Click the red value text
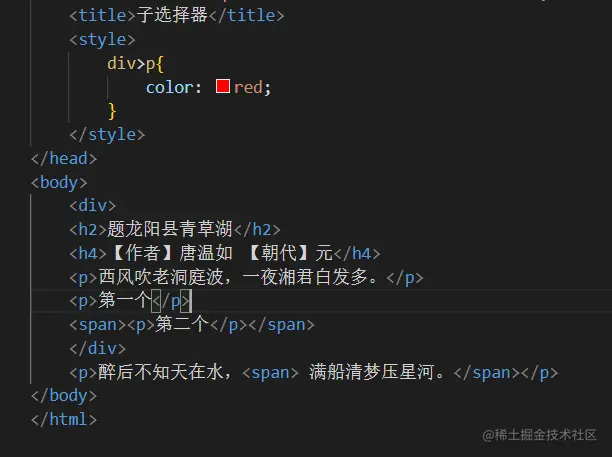This screenshot has width=612, height=457. click(250, 87)
